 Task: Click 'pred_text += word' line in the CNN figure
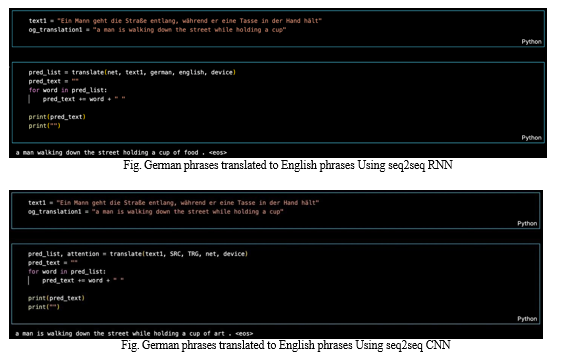83,280
